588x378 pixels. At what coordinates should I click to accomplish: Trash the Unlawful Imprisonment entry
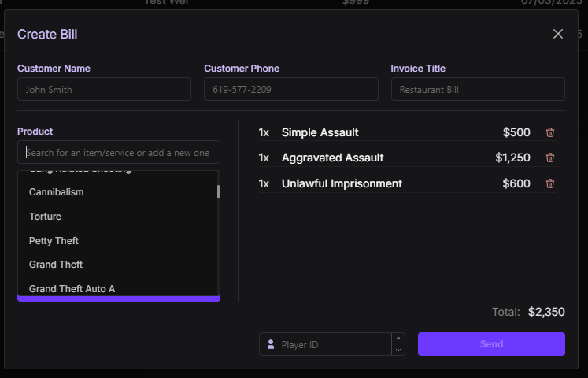(550, 183)
